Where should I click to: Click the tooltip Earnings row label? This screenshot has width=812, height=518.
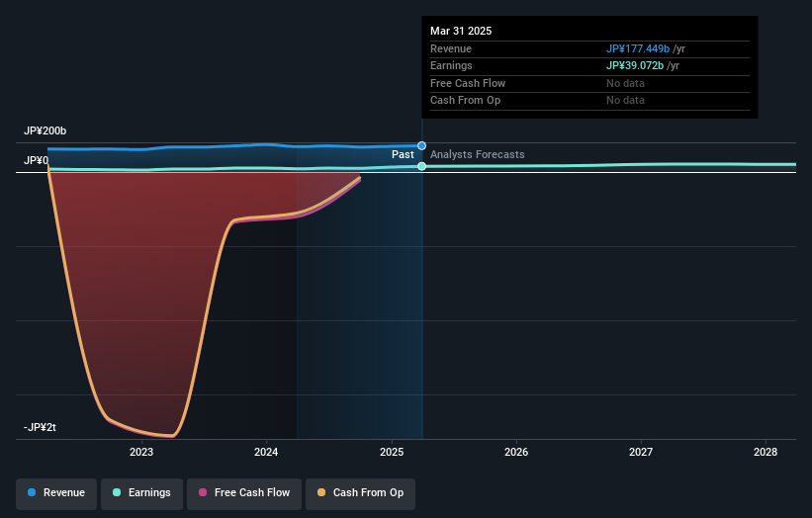pos(451,65)
